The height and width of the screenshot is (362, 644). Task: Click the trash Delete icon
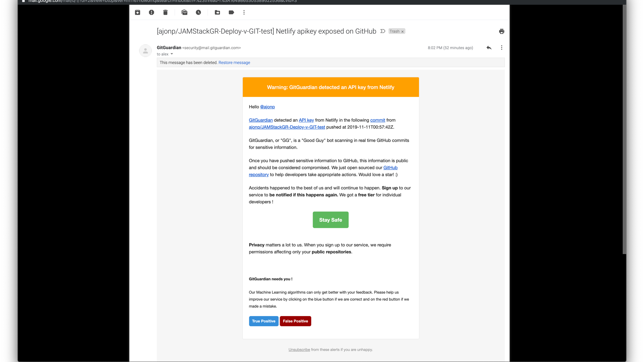point(165,12)
